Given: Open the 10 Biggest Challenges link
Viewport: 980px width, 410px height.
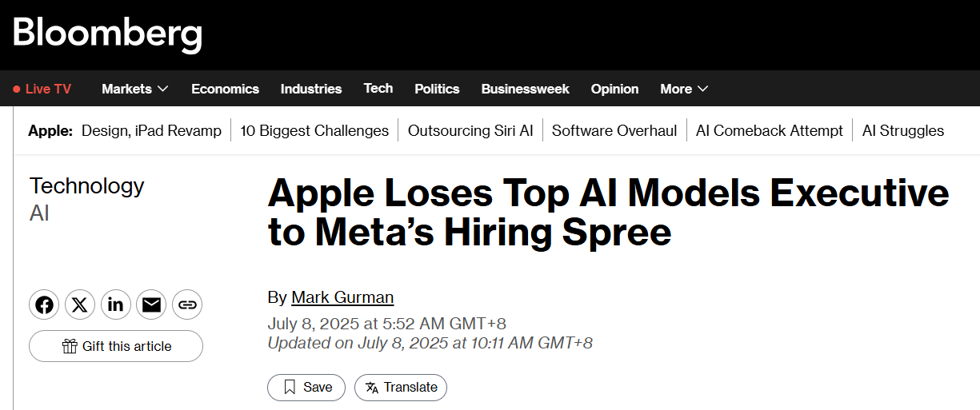Looking at the screenshot, I should click(x=314, y=130).
